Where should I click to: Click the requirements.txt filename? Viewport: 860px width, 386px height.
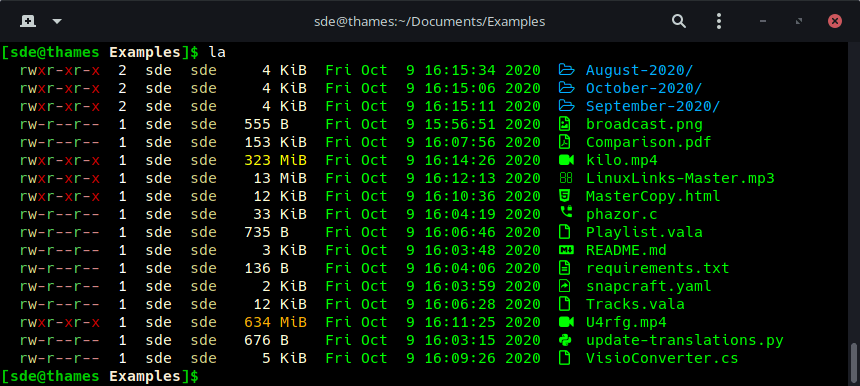(658, 268)
